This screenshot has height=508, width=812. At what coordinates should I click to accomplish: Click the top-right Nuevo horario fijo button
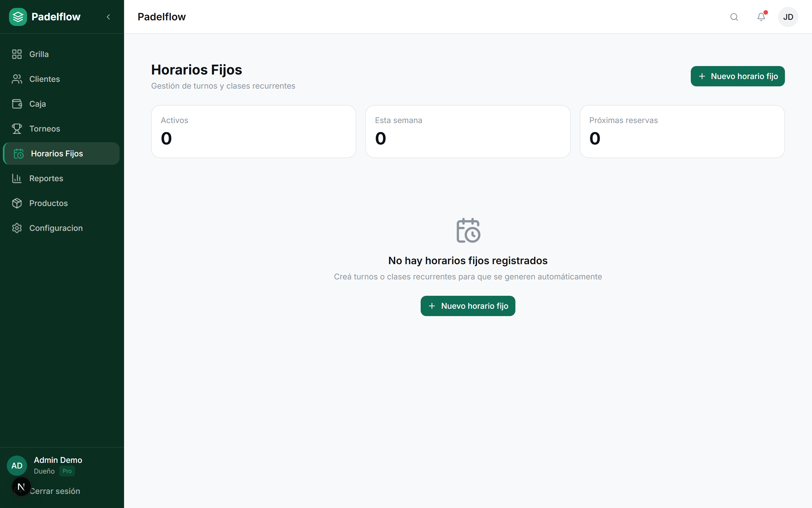[738, 76]
